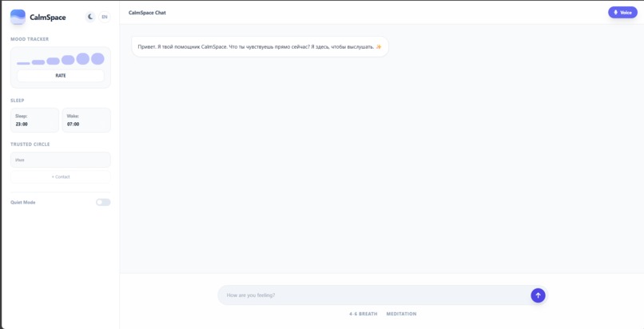Click the assistant greeting message bubble
The image size is (644, 329).
click(260, 47)
